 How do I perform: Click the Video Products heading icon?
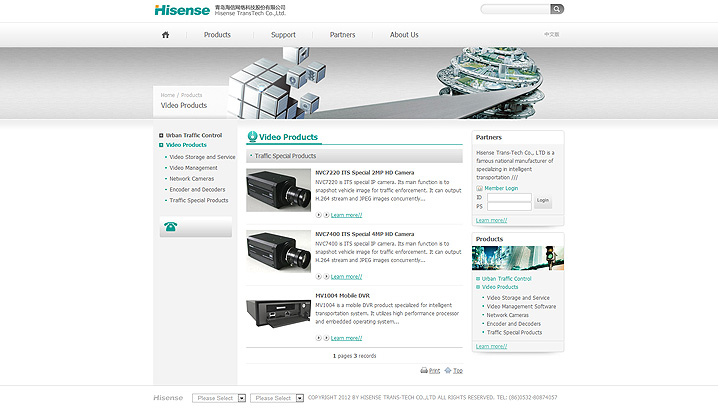(252, 136)
